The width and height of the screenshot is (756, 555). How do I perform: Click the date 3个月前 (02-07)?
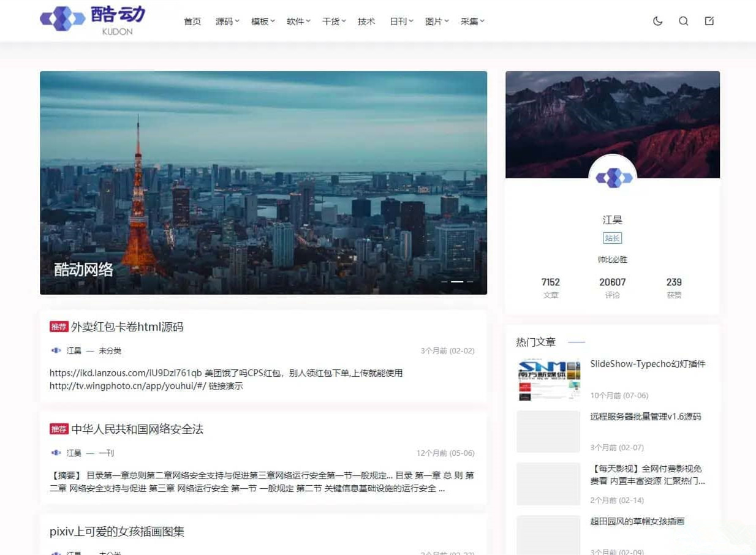click(617, 447)
